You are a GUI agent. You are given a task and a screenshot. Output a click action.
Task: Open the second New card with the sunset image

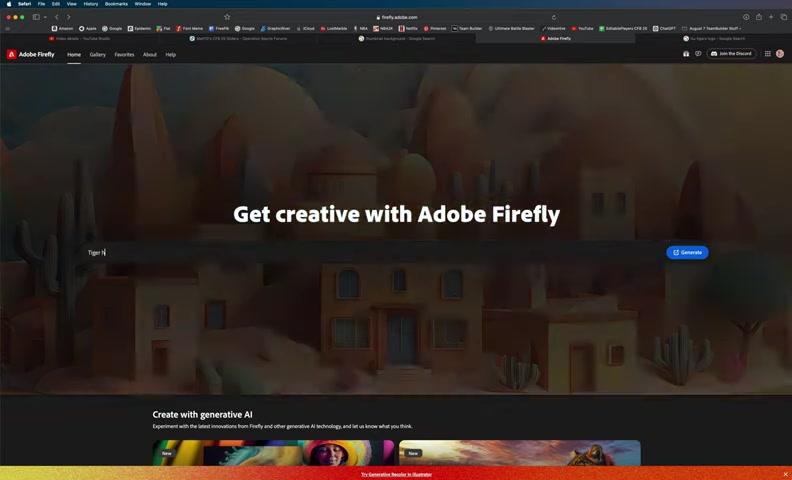(x=520, y=453)
